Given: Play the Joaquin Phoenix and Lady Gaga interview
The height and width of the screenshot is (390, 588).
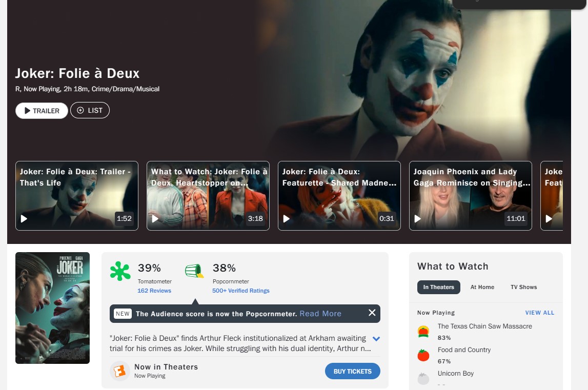Looking at the screenshot, I should click(x=417, y=219).
